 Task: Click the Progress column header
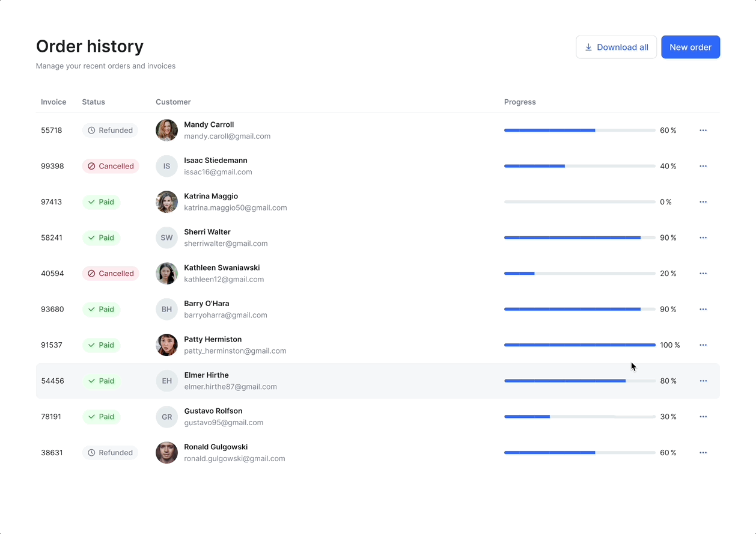520,102
